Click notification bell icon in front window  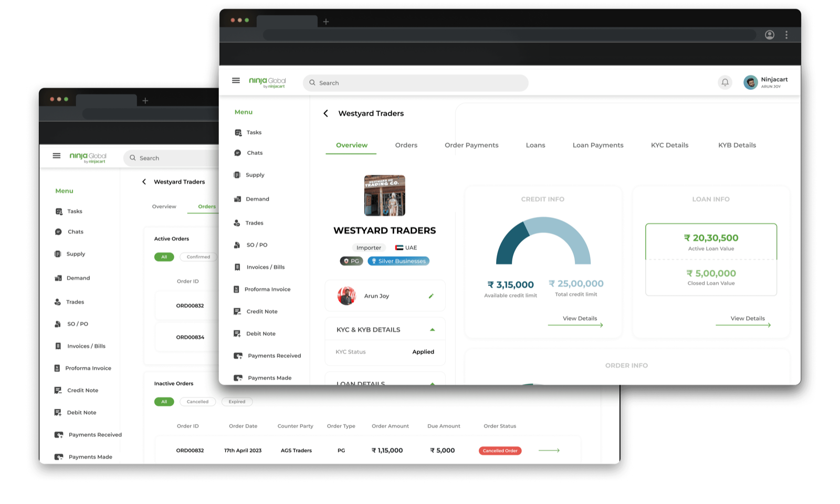pos(725,82)
